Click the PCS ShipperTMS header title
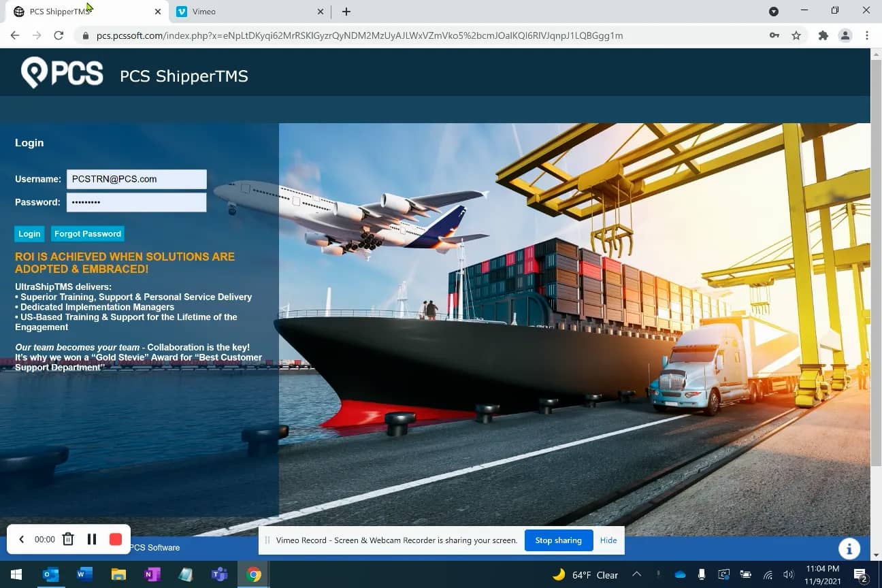 (x=184, y=76)
